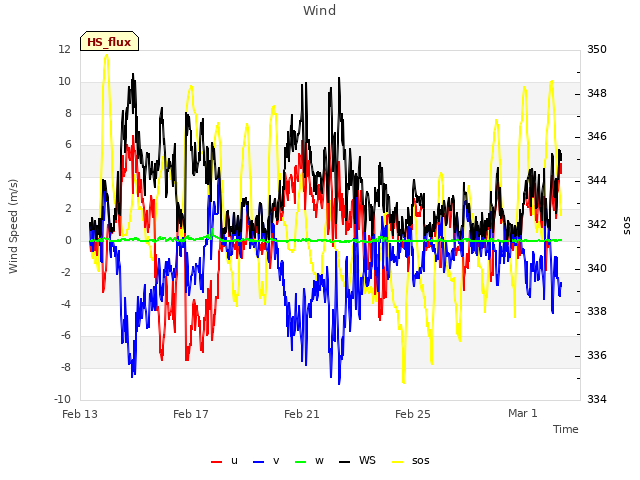Click the 342 tick on right axis

[x=597, y=224]
